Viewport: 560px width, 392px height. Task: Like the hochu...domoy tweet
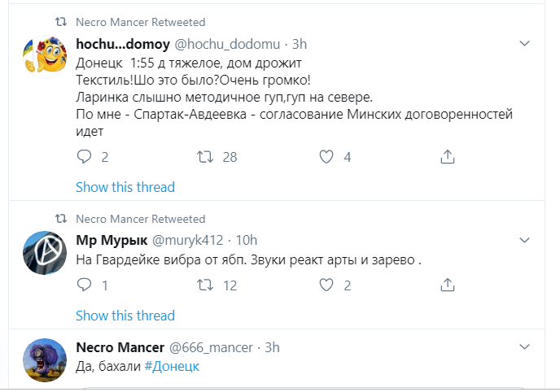point(326,156)
